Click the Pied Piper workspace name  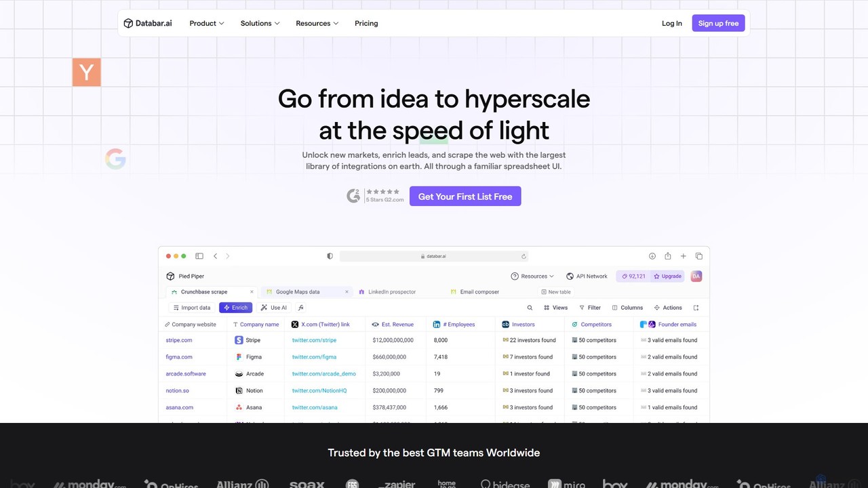point(191,276)
